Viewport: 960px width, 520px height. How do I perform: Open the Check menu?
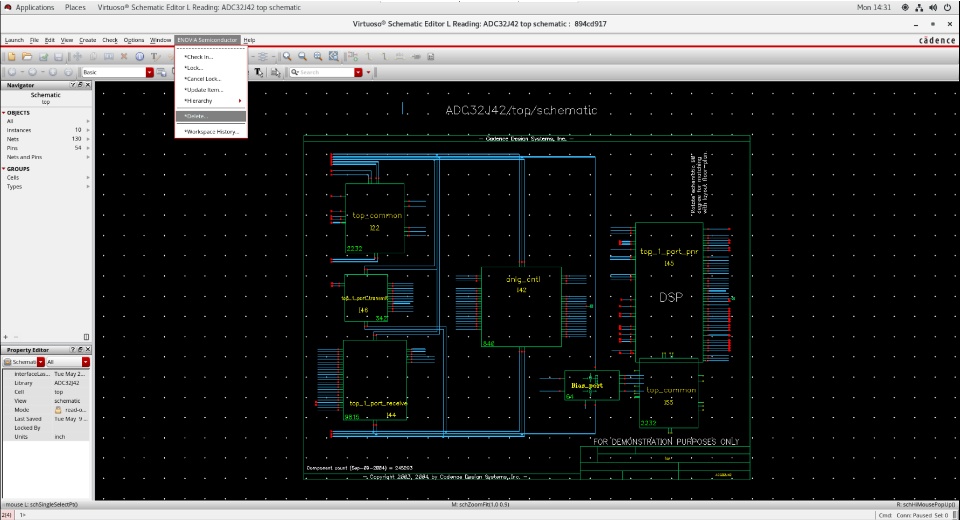pyautogui.click(x=110, y=40)
